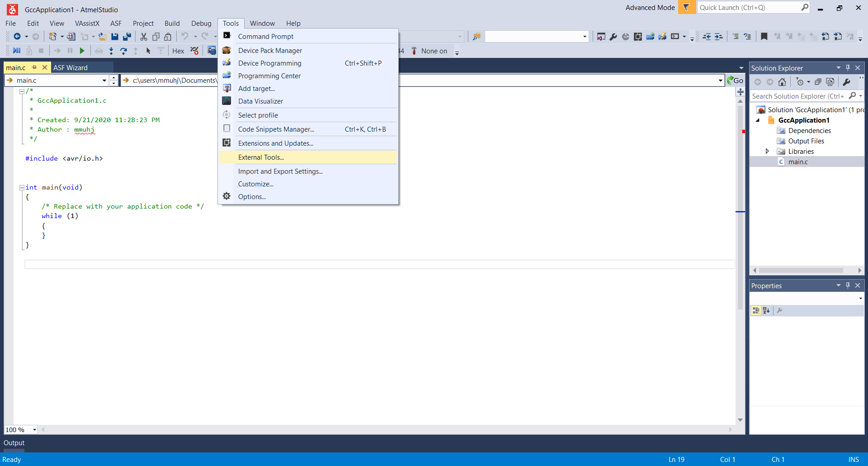The image size is (868, 466).
Task: Click the Increase Indent toolbar icon
Action: (x=719, y=37)
